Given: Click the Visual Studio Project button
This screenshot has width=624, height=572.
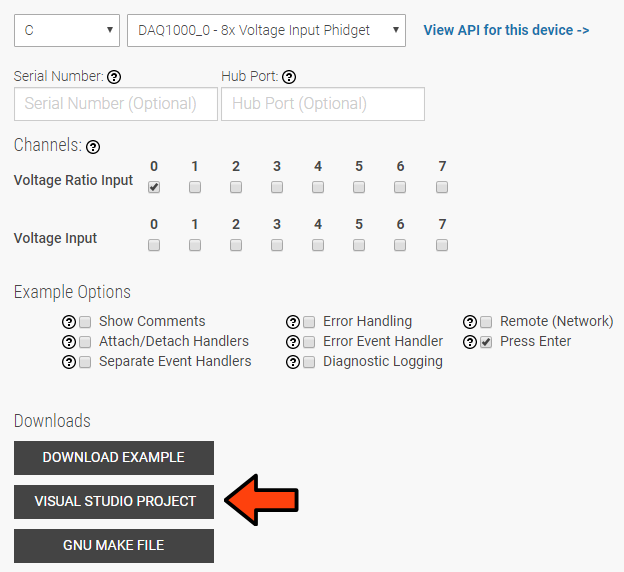Looking at the screenshot, I should click(x=114, y=501).
